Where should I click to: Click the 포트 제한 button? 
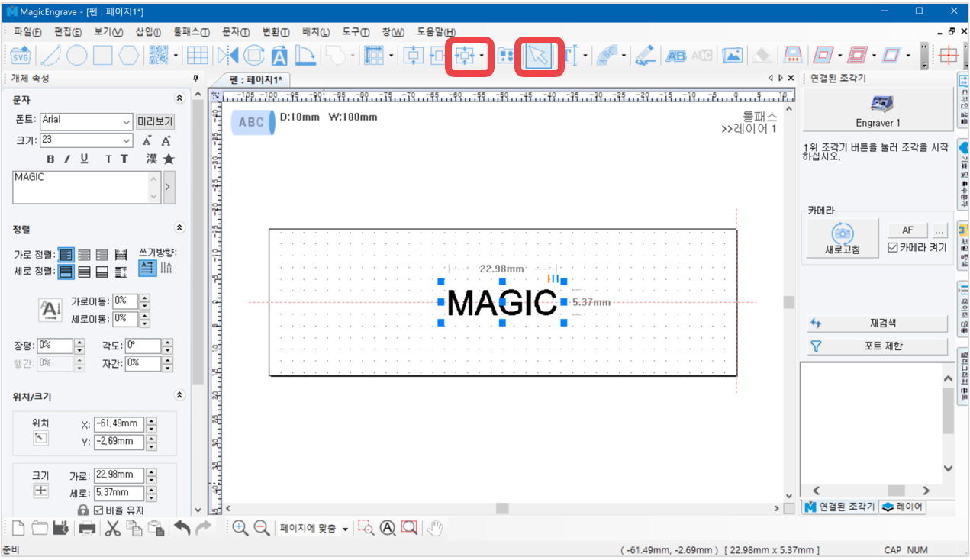pyautogui.click(x=877, y=346)
